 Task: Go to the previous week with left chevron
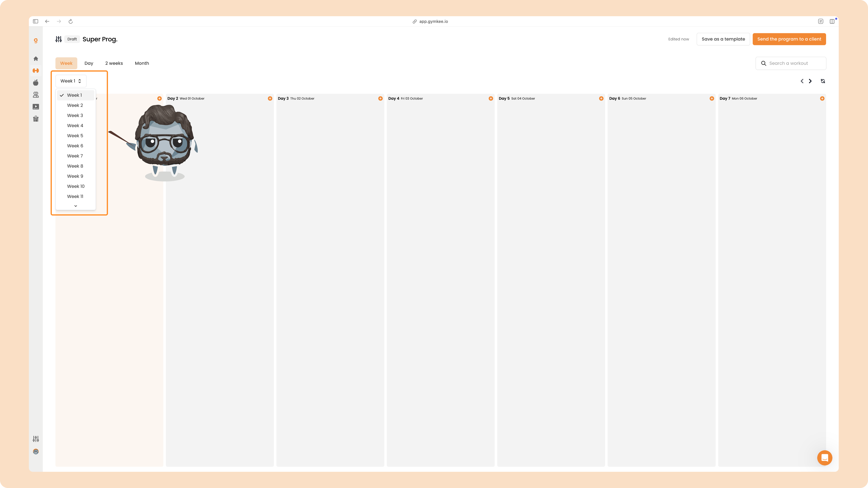[802, 81]
